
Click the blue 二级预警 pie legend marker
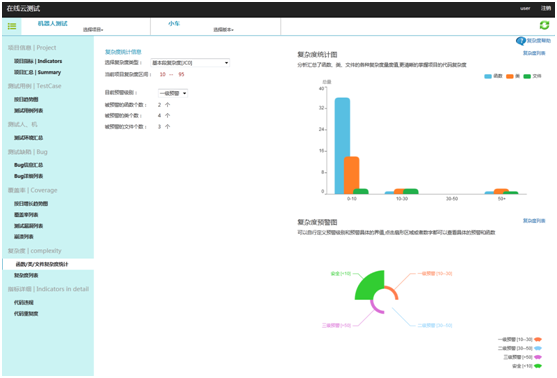tap(538, 348)
